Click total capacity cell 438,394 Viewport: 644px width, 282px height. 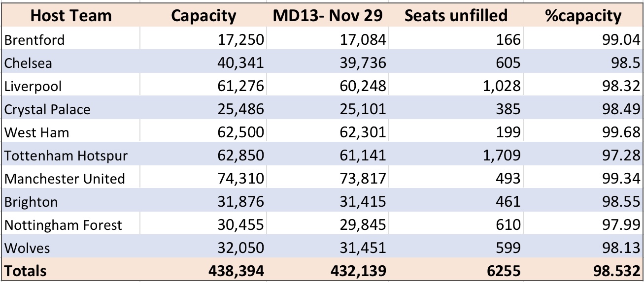click(x=203, y=270)
